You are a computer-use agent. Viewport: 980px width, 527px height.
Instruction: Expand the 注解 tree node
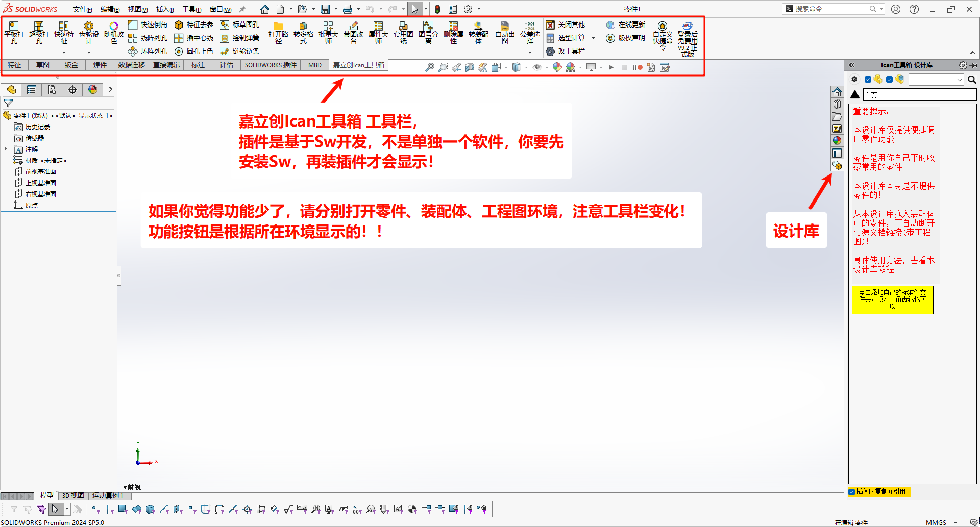point(6,149)
